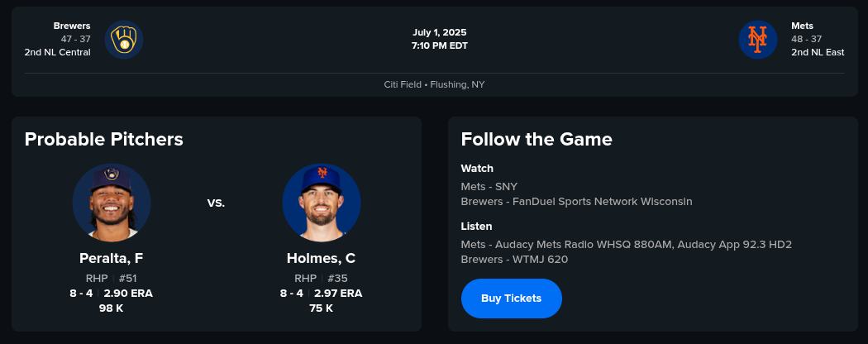This screenshot has width=868, height=344.
Task: Open Freddy Peralta's player headshot
Action: 112,203
